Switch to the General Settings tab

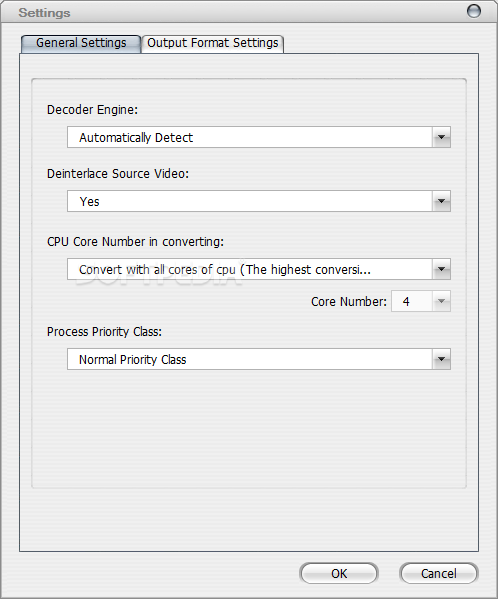(x=81, y=43)
